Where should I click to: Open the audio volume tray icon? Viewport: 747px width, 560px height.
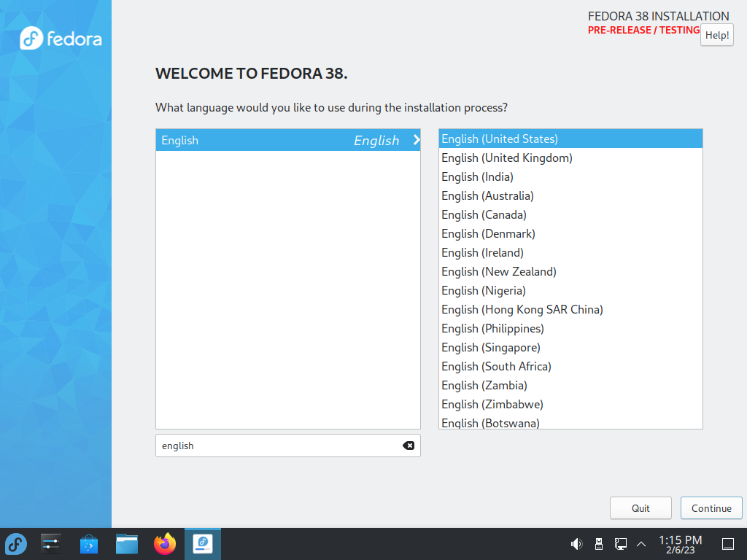point(576,544)
